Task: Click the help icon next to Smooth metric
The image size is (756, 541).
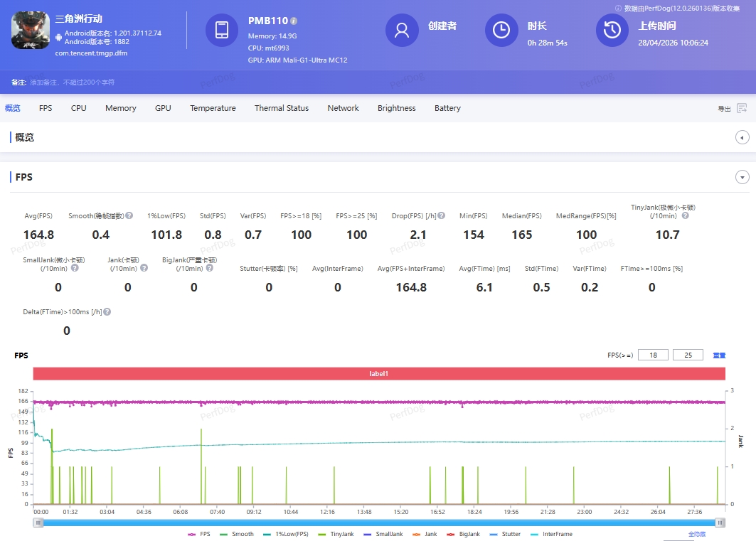Action: tap(129, 216)
